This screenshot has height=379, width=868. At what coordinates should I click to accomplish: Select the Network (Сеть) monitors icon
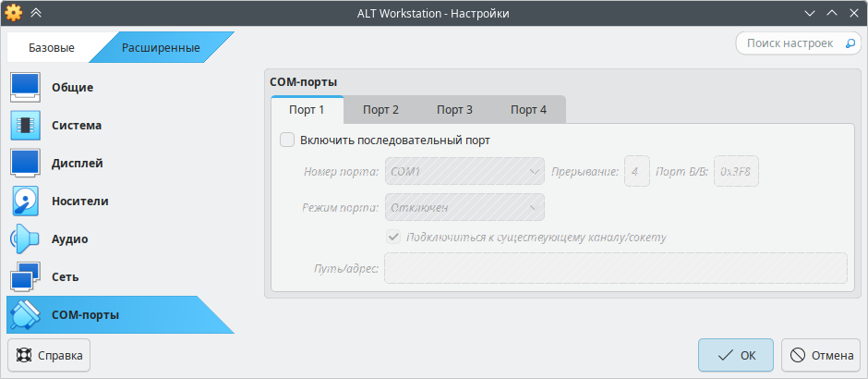pyautogui.click(x=25, y=276)
